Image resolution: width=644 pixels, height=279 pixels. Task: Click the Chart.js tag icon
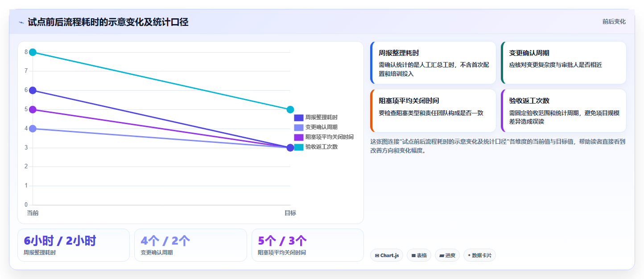coord(377,256)
